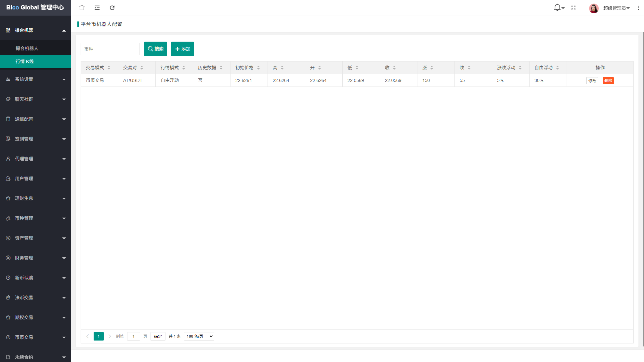Click the green 添加 button
Screen dimensions: 644x362
tap(182, 49)
